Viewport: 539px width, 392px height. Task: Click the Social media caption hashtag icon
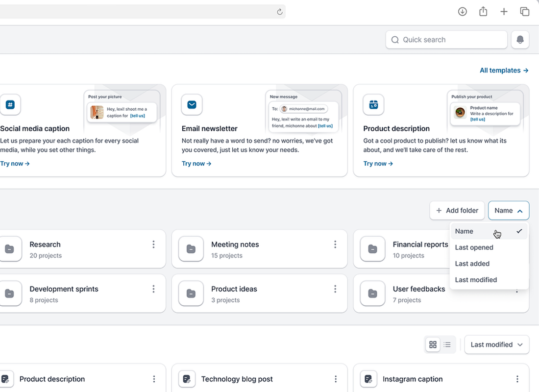(x=11, y=104)
